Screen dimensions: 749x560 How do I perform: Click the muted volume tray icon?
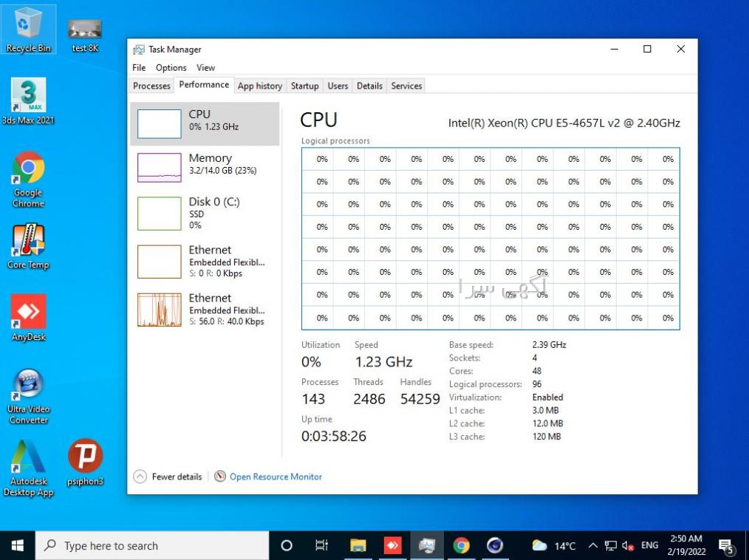coord(628,546)
